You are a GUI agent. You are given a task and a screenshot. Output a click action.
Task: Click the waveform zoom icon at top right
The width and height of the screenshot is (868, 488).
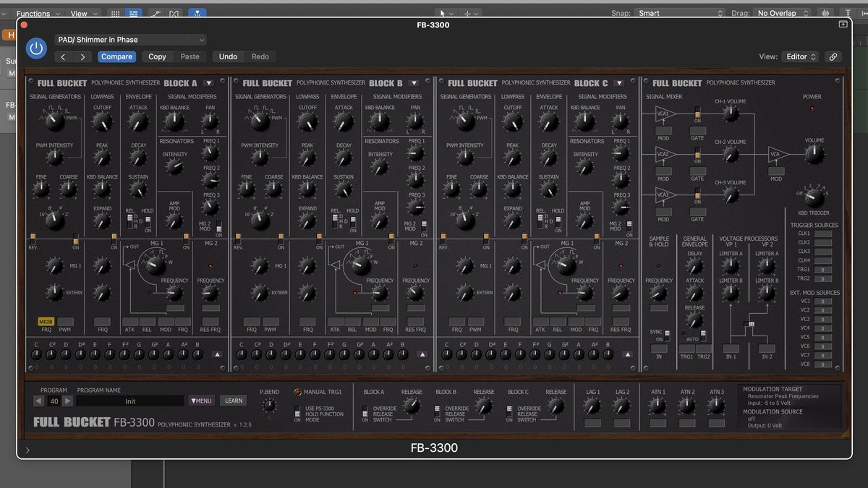[x=825, y=13]
